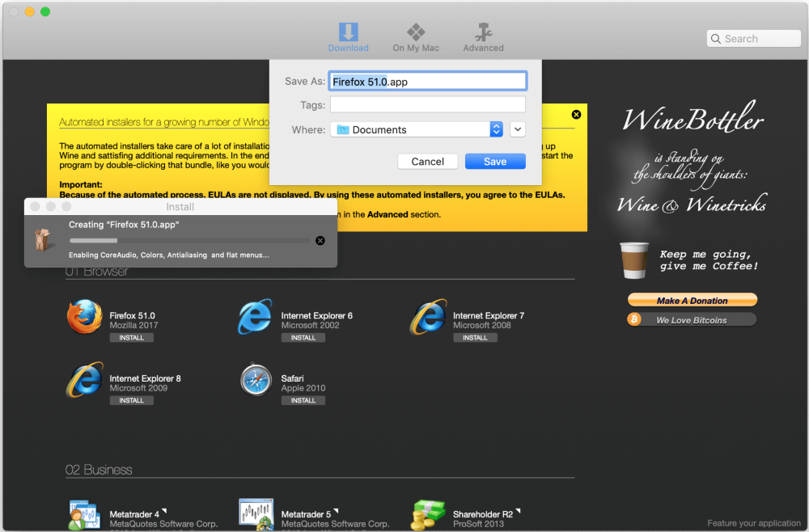Click We Love Bitcoins button
Image resolution: width=809 pixels, height=532 pixels.
coord(692,319)
